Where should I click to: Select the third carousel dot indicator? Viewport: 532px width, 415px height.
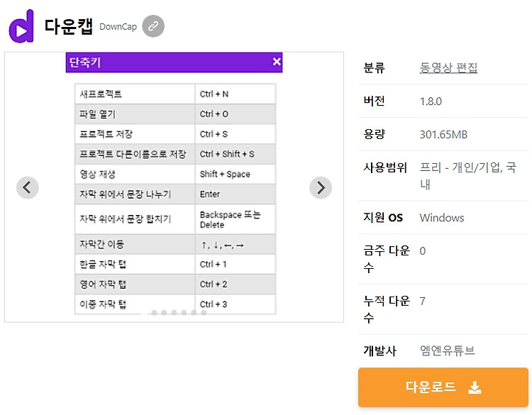[174, 313]
